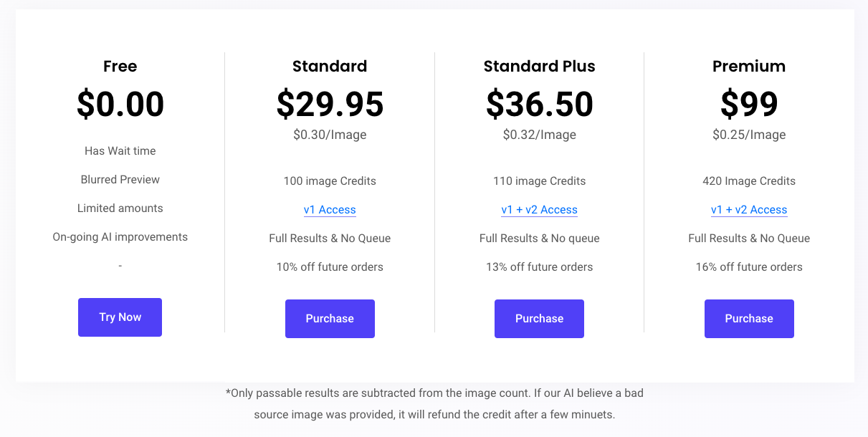Click Purchase under the Premium plan
This screenshot has height=437, width=868.
(x=749, y=318)
